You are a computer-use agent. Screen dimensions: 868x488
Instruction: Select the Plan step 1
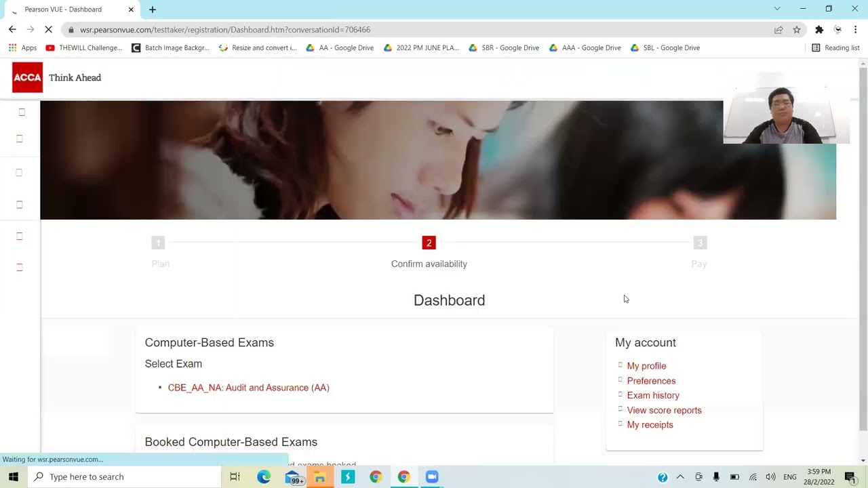coord(158,243)
